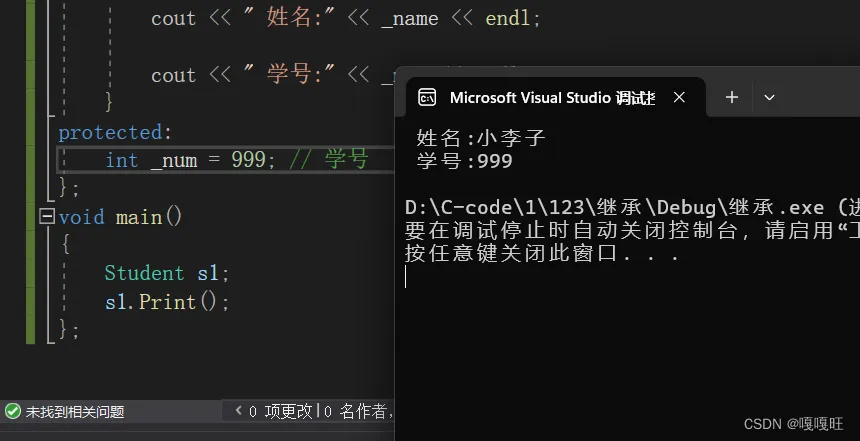Open a new console tab with plus

point(731,97)
